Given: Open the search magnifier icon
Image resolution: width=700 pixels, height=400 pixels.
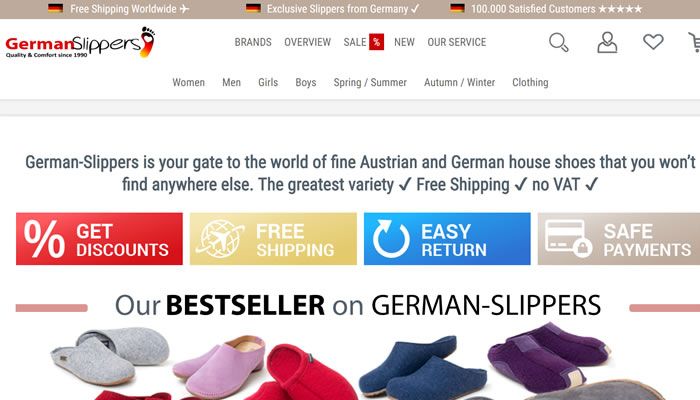Looking at the screenshot, I should point(558,42).
